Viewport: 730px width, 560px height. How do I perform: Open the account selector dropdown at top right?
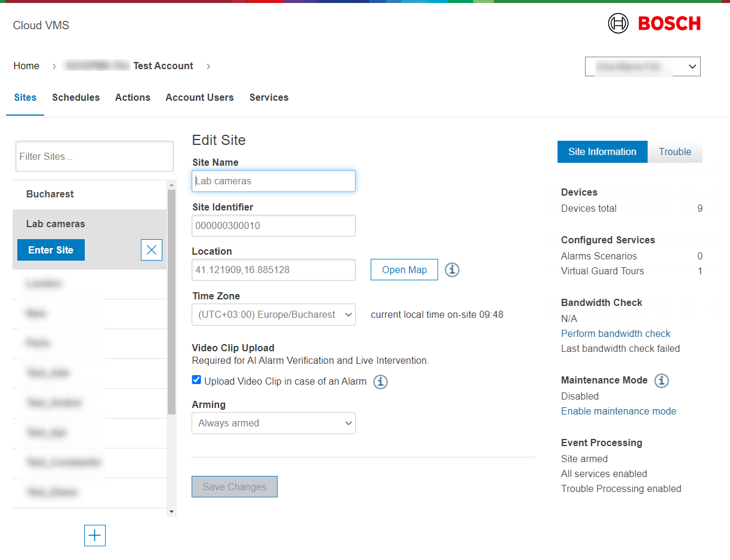coord(642,67)
